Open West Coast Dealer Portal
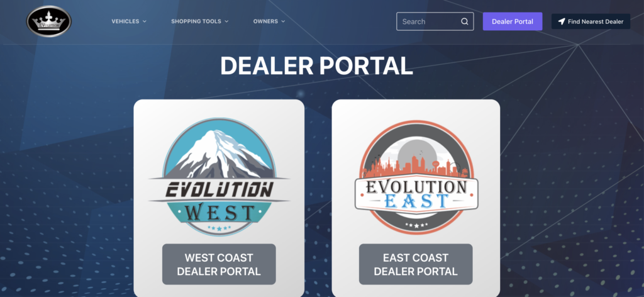 coord(219,264)
